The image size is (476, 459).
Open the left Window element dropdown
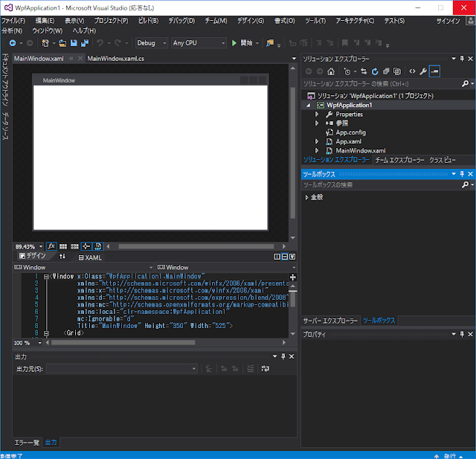83,267
